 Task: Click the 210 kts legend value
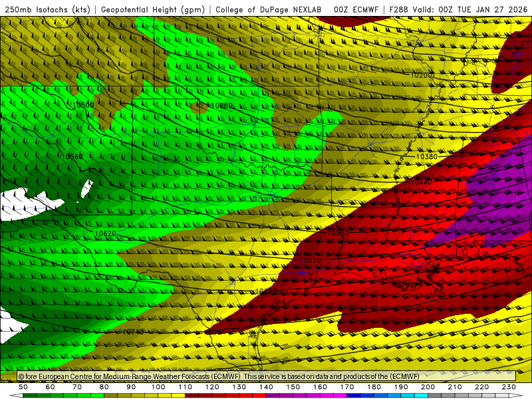pos(455,387)
